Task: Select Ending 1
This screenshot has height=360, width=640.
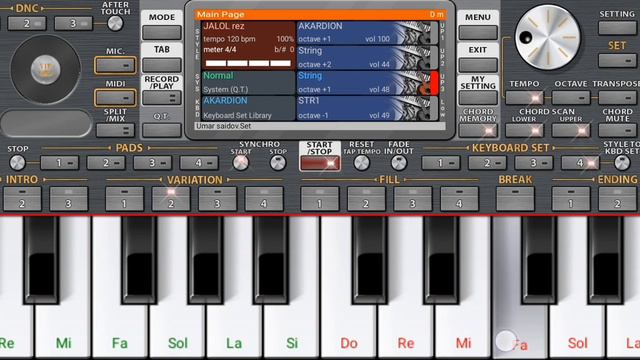Action: tap(571, 199)
